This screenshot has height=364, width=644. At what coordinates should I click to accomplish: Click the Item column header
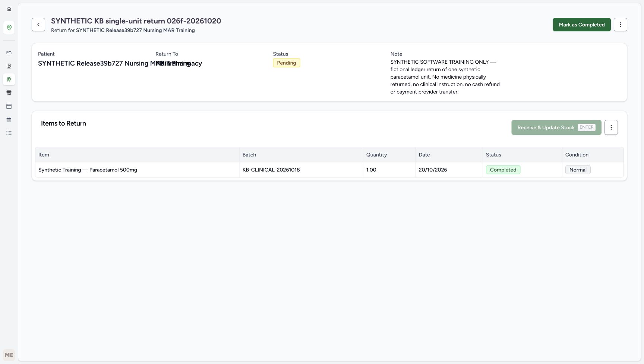coord(137,155)
